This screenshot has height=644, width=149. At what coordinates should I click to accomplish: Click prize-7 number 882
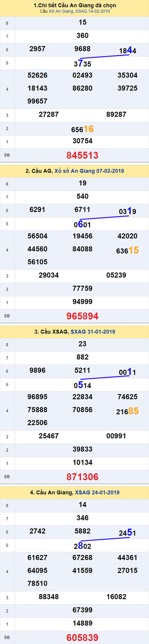coord(82,357)
